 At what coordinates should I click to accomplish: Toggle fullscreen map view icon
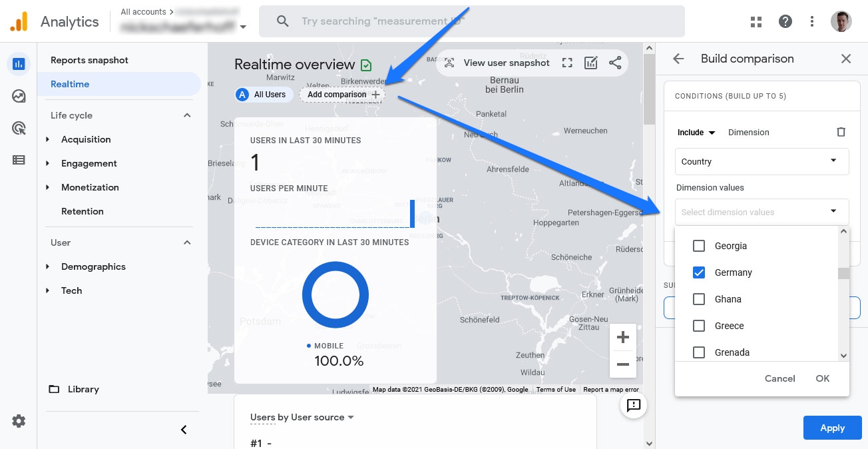567,63
